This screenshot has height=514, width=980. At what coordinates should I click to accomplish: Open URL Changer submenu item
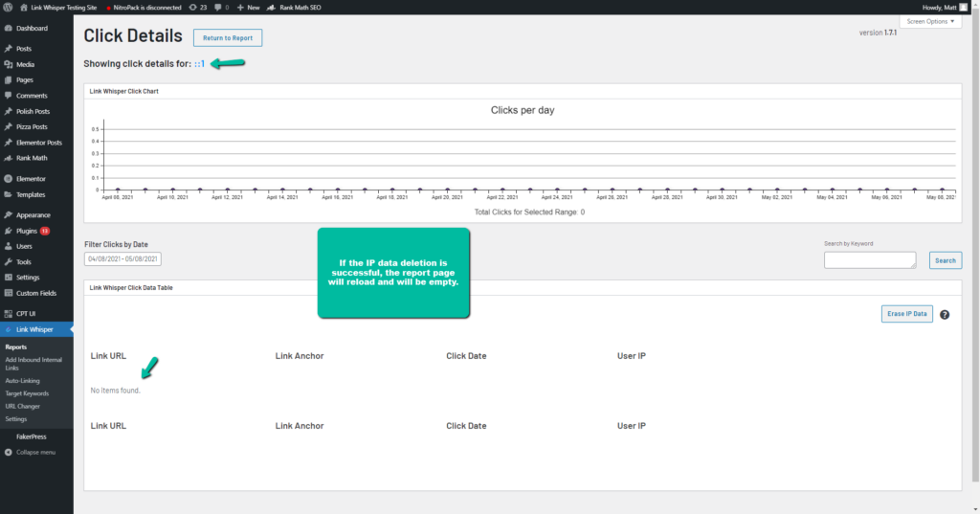(23, 407)
